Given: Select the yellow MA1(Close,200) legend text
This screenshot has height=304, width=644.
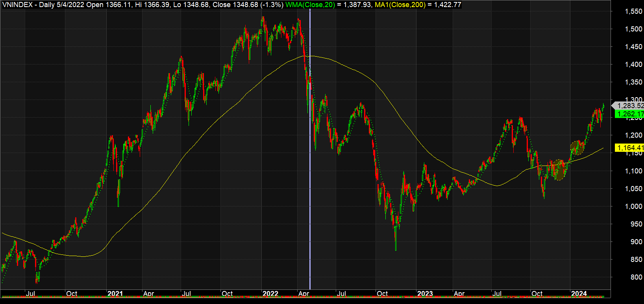Looking at the screenshot, I should [400, 5].
